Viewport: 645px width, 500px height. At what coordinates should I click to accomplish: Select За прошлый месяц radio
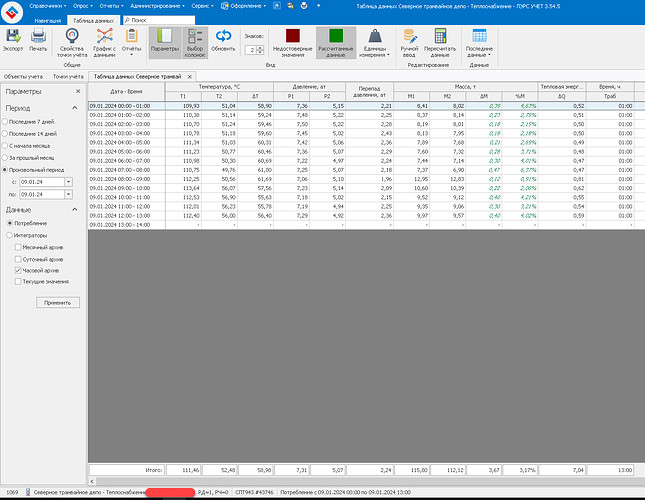click(5, 157)
